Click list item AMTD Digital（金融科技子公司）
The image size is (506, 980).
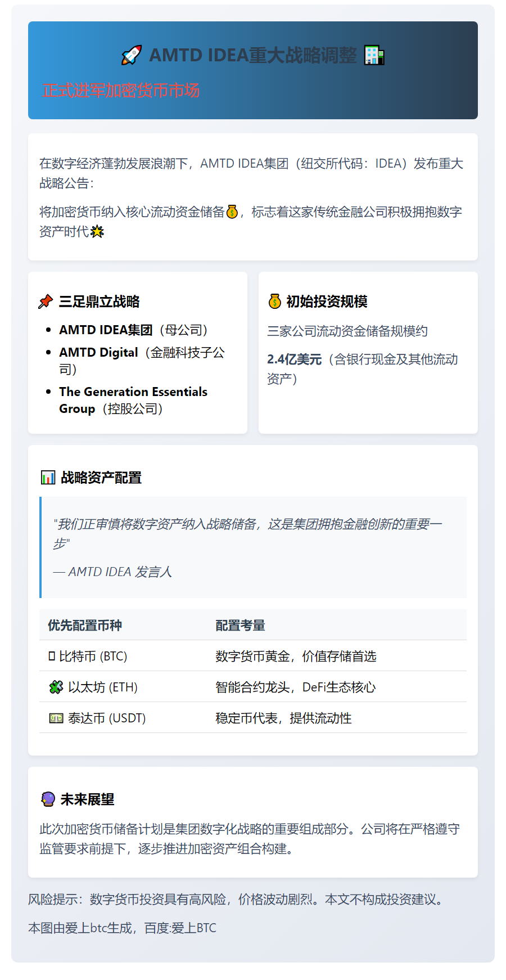click(x=142, y=361)
